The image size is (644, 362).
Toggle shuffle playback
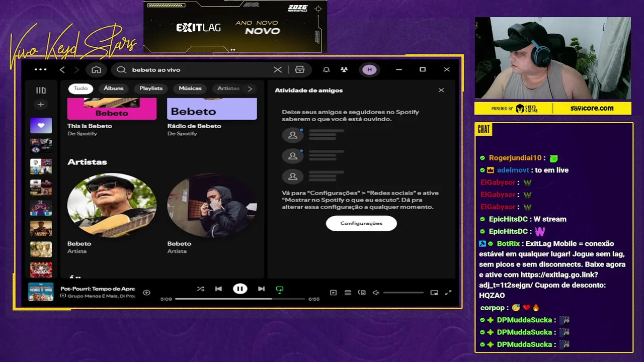[x=200, y=289]
